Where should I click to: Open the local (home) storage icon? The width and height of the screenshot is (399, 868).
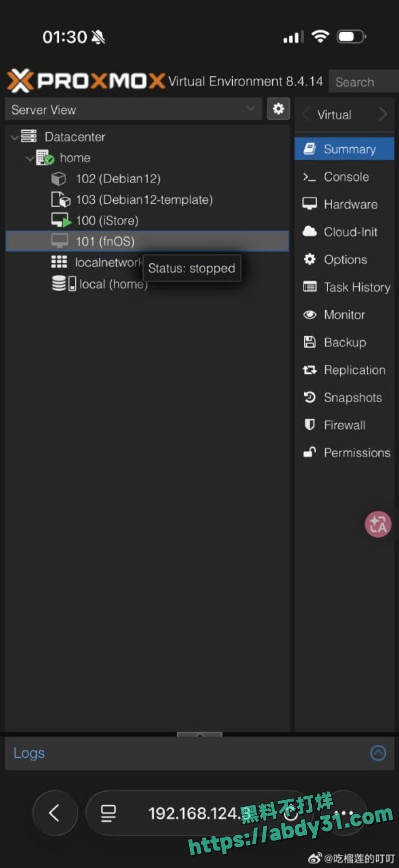click(x=64, y=284)
